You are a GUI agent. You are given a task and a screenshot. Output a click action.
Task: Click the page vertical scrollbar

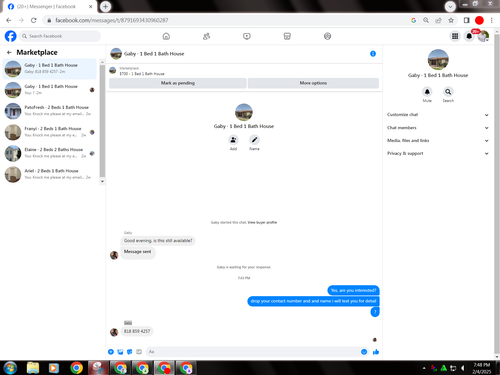click(x=497, y=193)
